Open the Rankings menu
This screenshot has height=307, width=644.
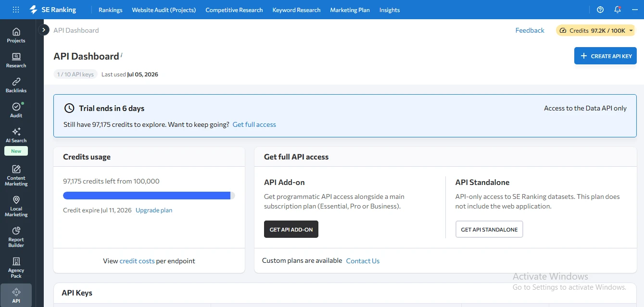pyautogui.click(x=110, y=10)
